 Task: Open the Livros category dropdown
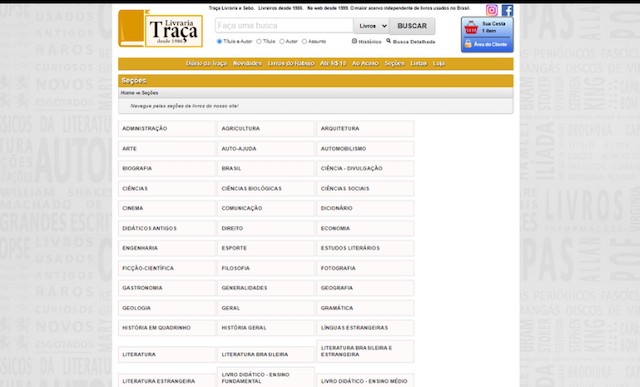click(x=371, y=26)
